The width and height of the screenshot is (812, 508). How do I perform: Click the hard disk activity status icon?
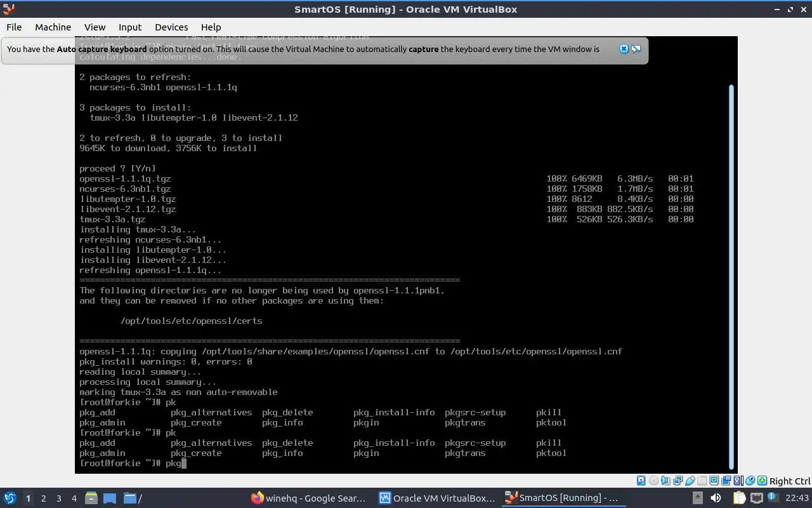[641, 481]
